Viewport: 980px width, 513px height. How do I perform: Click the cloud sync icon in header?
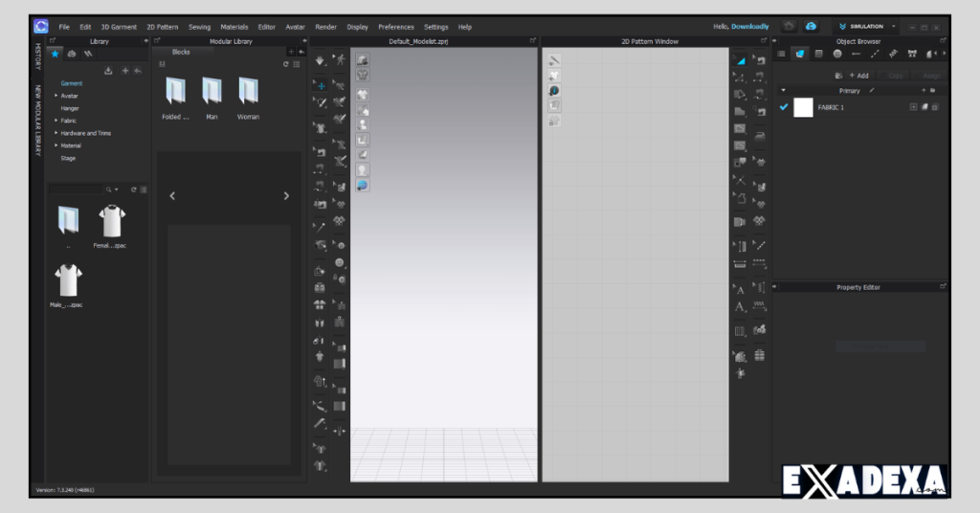click(811, 27)
